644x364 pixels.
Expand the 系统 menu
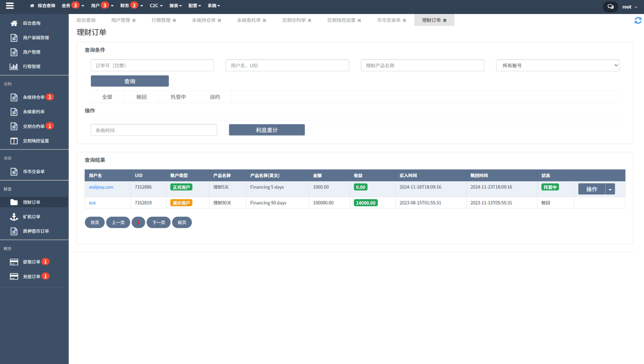click(214, 6)
